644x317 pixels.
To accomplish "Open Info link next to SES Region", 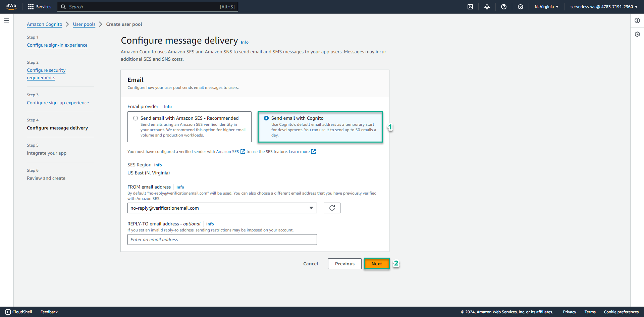I will [158, 165].
